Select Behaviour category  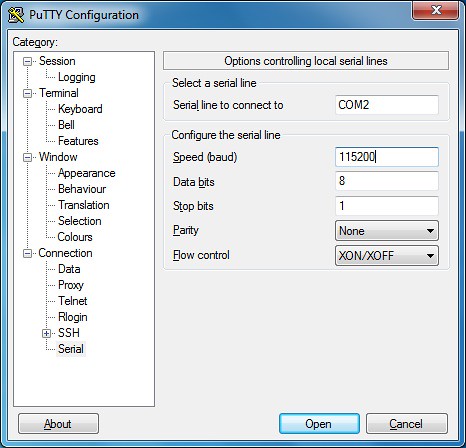click(x=82, y=189)
